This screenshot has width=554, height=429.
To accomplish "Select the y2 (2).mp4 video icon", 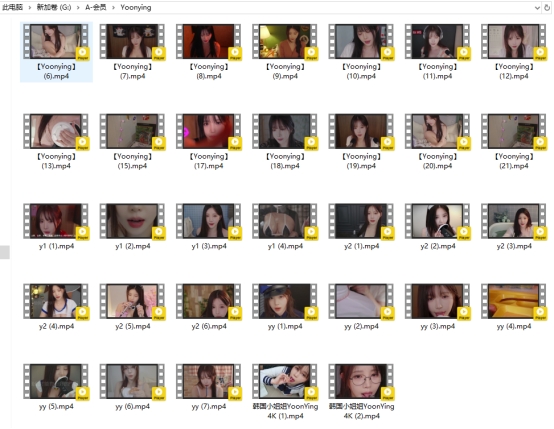I will click(437, 221).
